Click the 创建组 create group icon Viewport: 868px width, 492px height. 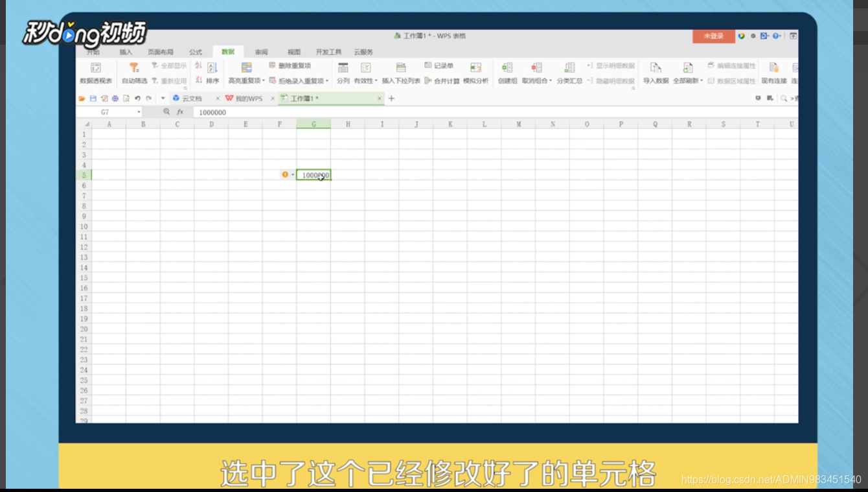507,67
